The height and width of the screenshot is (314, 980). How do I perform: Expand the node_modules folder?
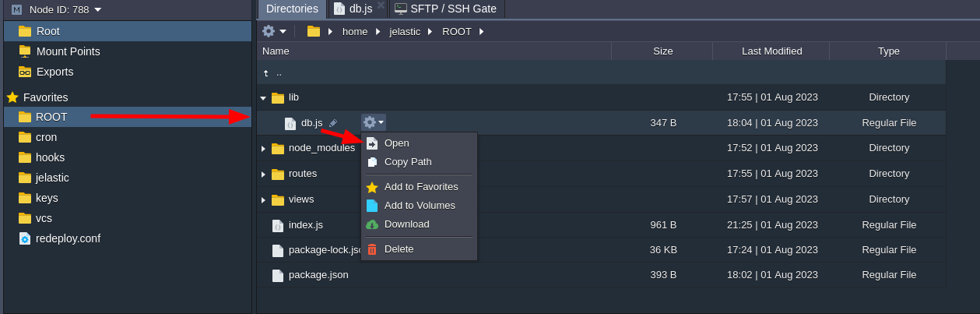coord(263,149)
